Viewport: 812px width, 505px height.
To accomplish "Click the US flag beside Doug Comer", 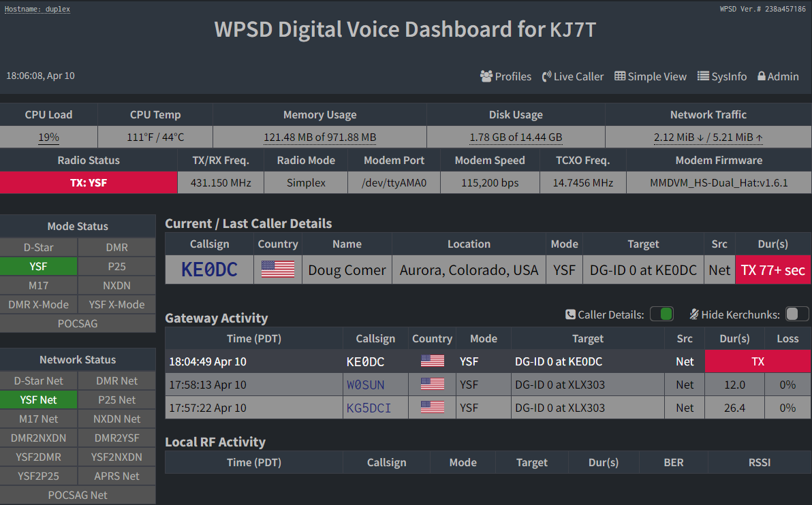I will [278, 270].
